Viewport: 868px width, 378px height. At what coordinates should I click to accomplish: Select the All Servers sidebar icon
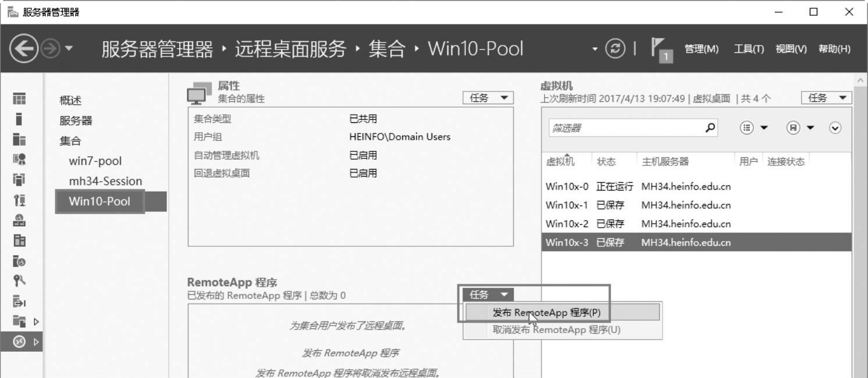(x=20, y=139)
